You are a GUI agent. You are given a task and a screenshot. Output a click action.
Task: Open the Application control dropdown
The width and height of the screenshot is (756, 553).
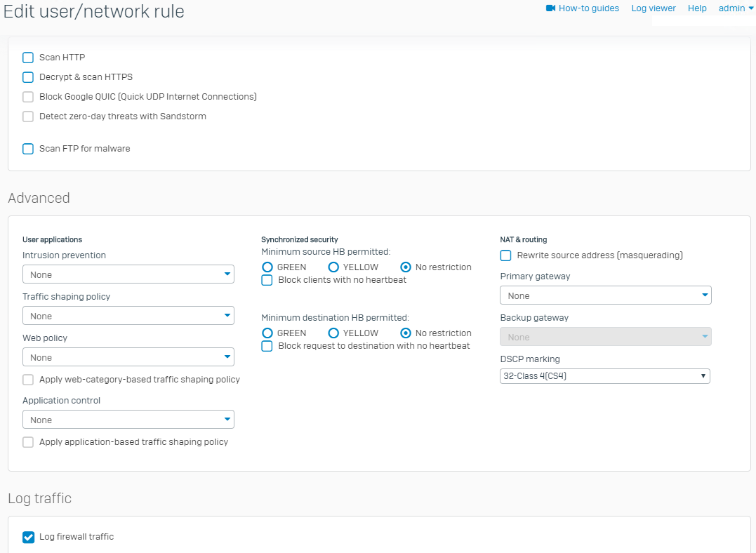128,420
